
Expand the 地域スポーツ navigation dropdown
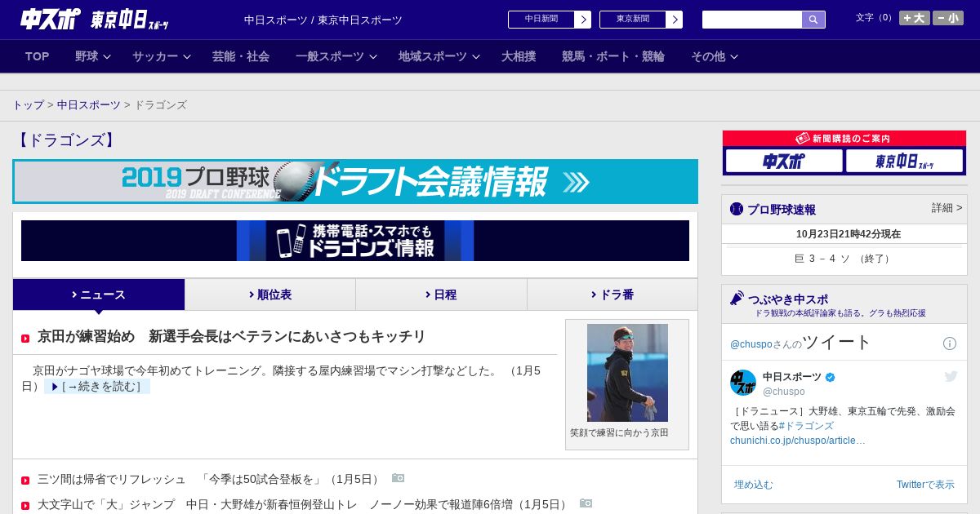tap(439, 56)
